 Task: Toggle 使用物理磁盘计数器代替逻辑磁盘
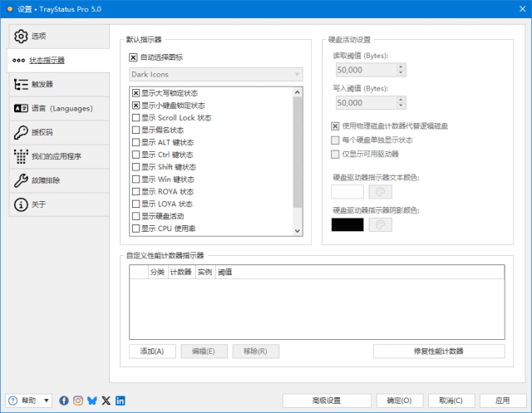click(335, 126)
